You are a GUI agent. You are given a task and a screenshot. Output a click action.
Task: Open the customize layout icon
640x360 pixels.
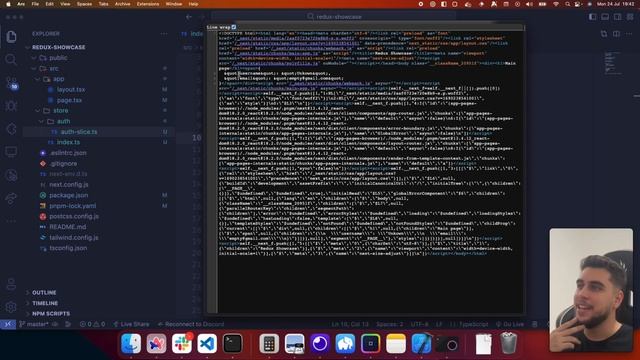pyautogui.click(x=630, y=17)
